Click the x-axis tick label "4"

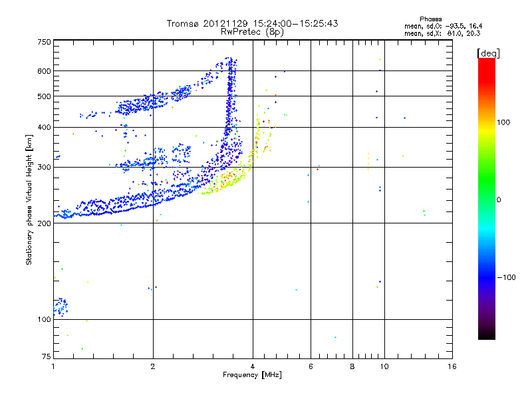[253, 366]
